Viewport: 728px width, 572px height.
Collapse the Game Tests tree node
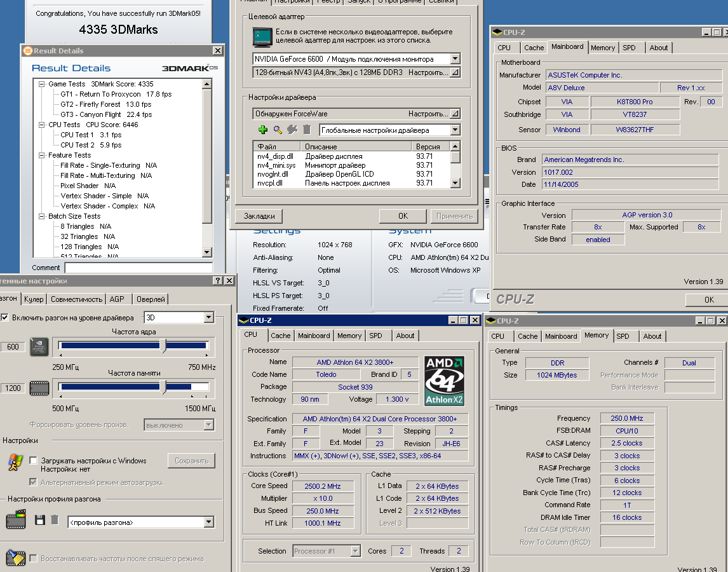[41, 84]
